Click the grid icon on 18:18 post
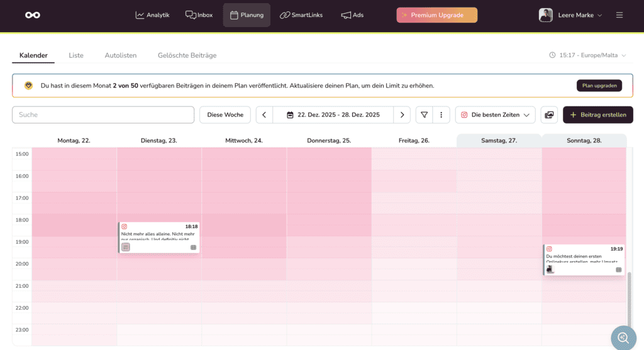Viewport: 644px width, 350px height. pos(194,247)
